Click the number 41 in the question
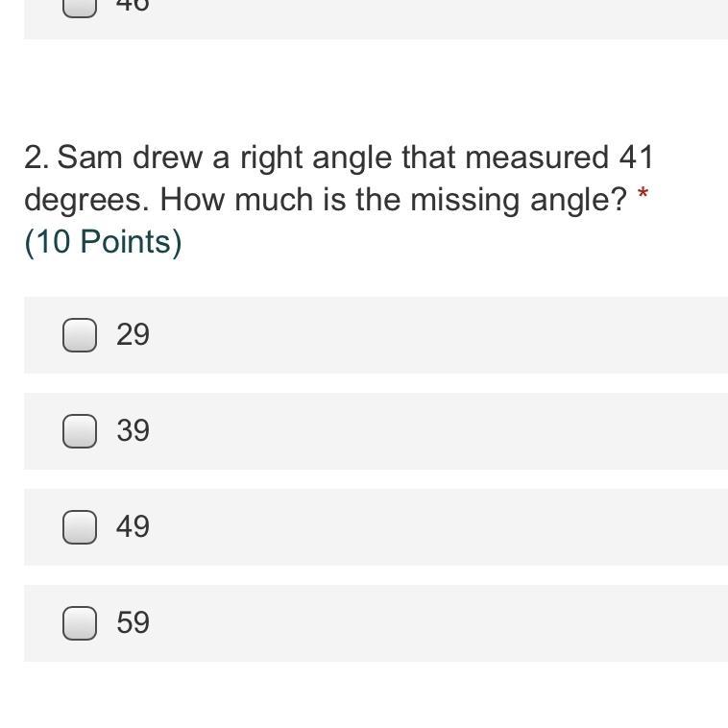The width and height of the screenshot is (728, 728). 635,158
